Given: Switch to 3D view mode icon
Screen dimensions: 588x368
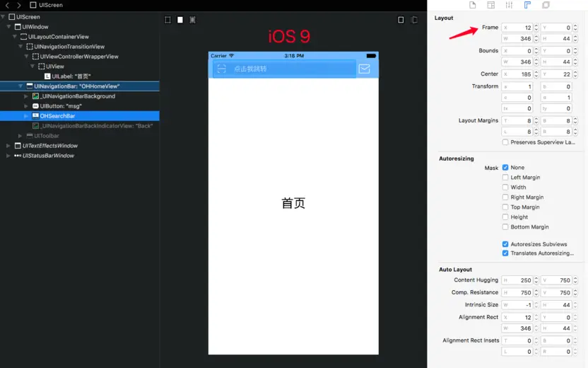Looking at the screenshot, I should coord(414,20).
